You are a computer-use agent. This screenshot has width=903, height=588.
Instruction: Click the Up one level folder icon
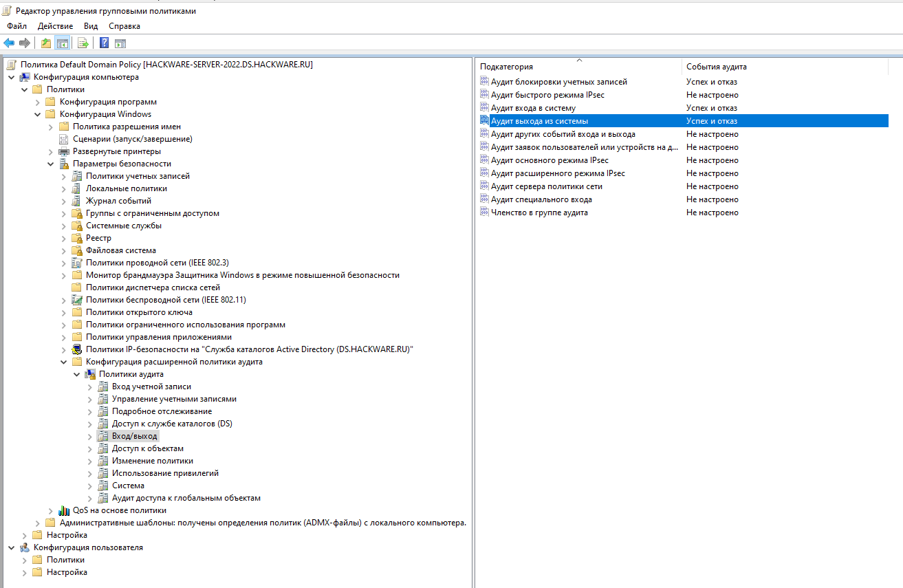46,43
